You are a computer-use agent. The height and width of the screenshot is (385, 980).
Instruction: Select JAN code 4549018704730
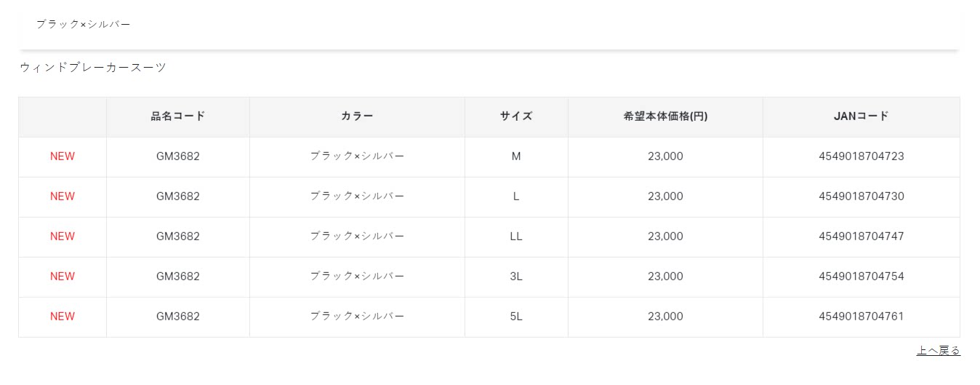click(x=861, y=196)
